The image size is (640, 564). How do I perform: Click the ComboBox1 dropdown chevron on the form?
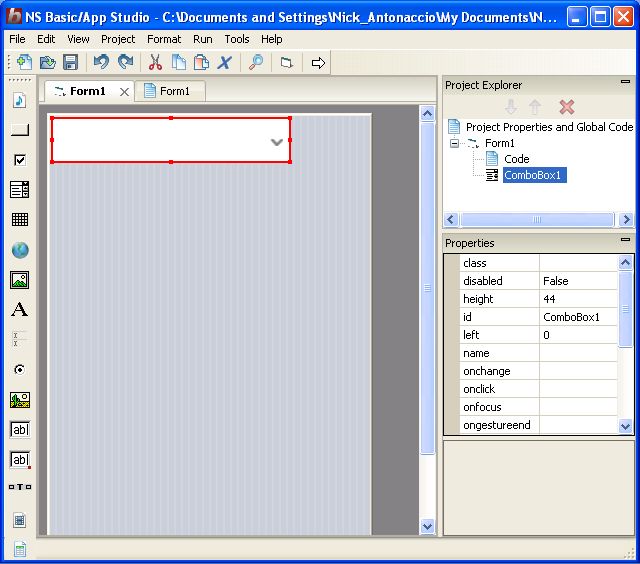click(x=277, y=142)
